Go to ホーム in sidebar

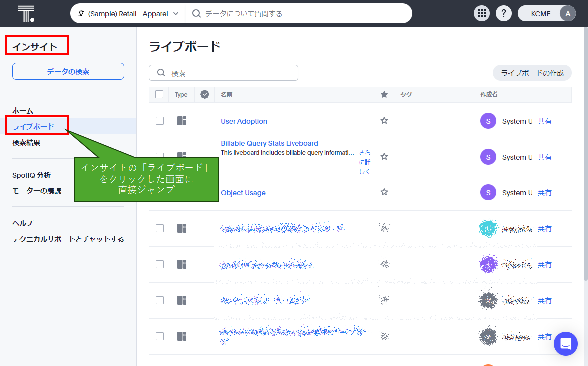(x=23, y=110)
